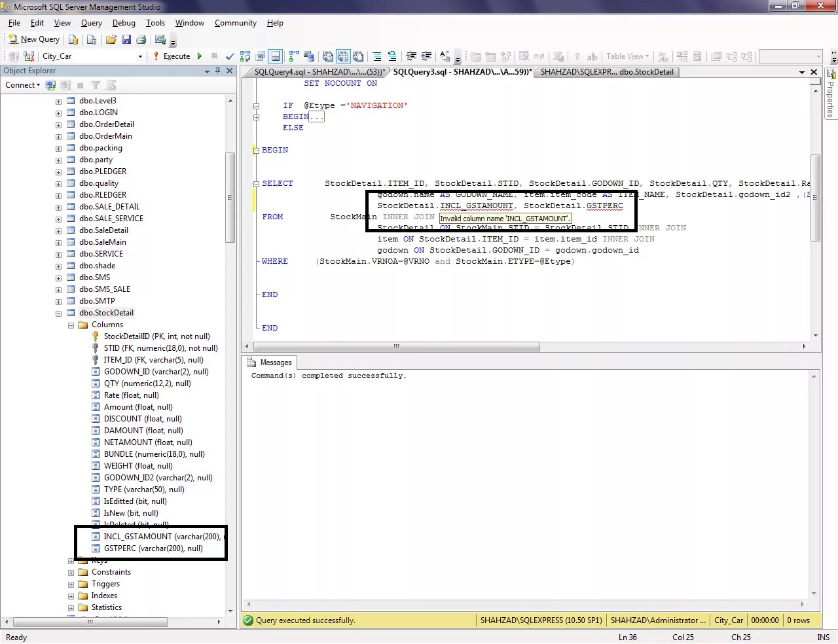
Task: Toggle the IntelliSense Enabled icon
Action: point(276,56)
